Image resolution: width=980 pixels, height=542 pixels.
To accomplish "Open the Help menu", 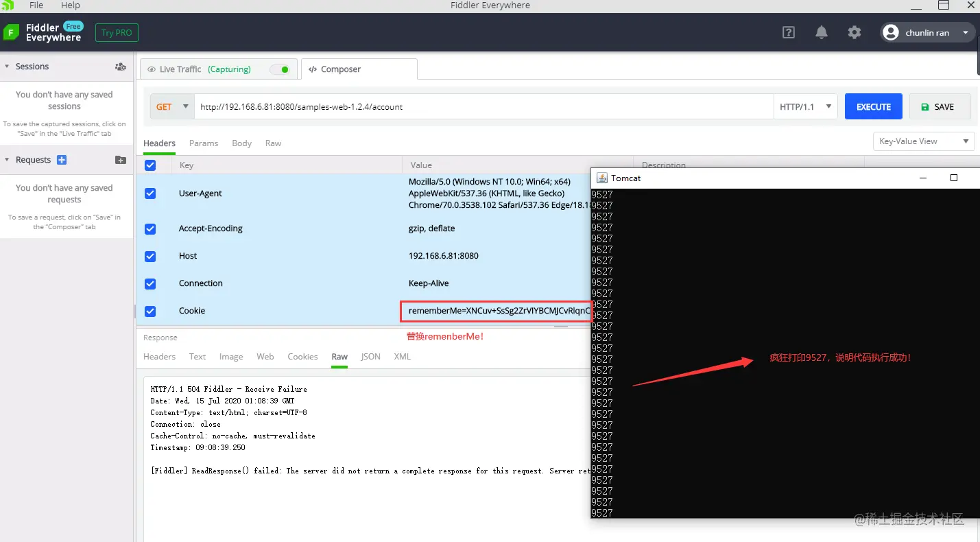I will point(71,5).
